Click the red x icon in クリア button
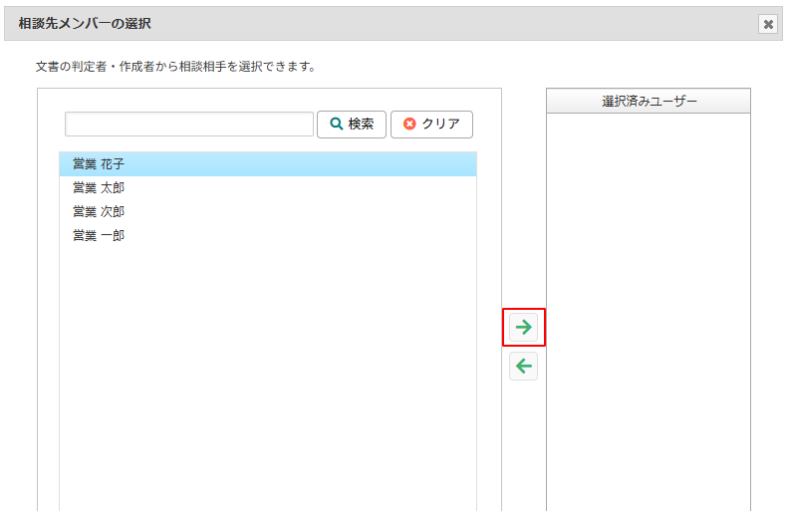Viewport: 788px width, 532px height. (409, 125)
